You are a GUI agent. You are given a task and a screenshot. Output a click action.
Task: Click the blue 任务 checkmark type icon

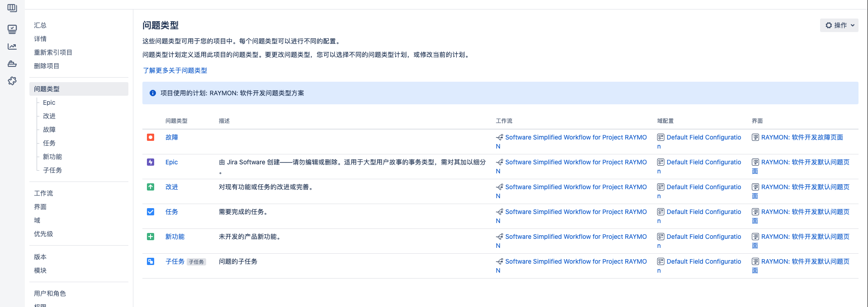[x=151, y=212]
